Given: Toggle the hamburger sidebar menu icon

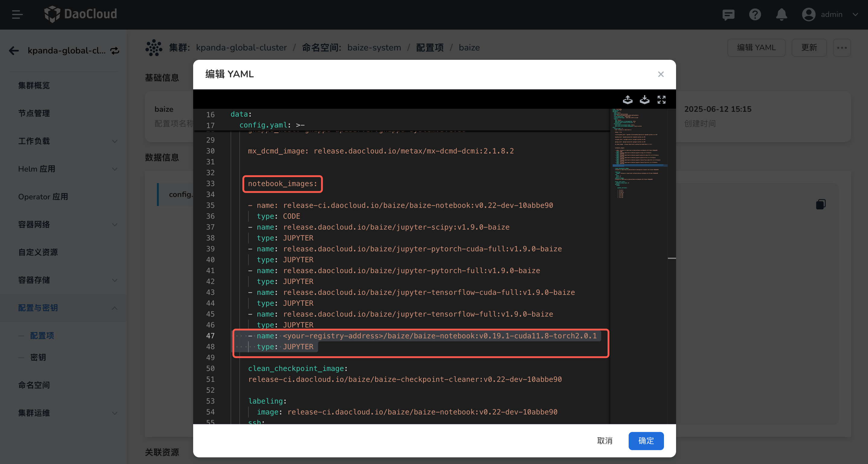Looking at the screenshot, I should point(17,14).
